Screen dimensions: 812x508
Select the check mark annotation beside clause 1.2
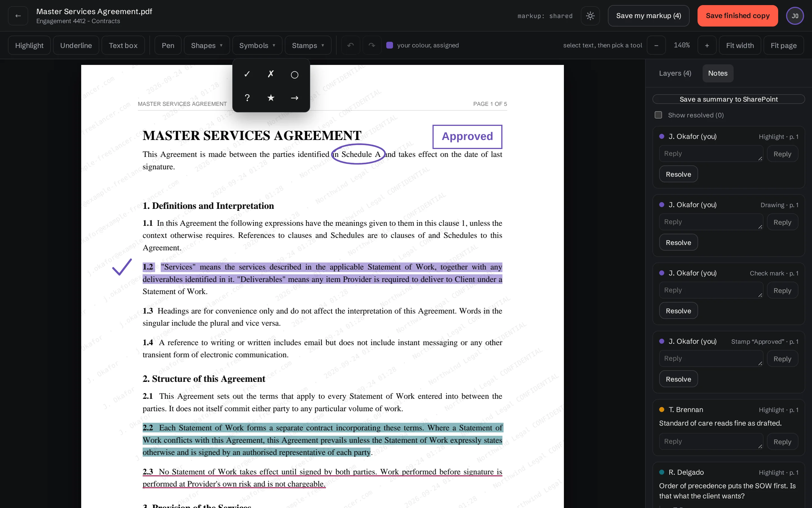tap(122, 267)
